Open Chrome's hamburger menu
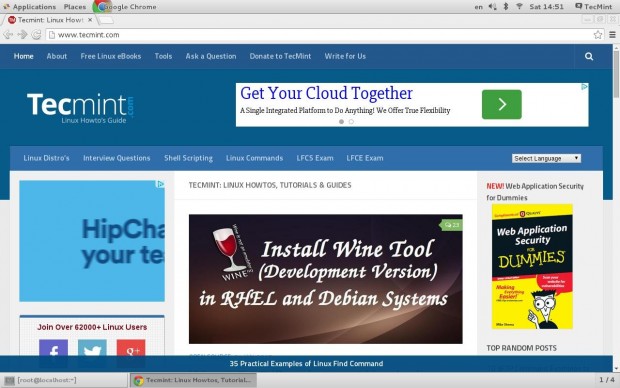Viewport: 620px width, 388px height. pos(612,35)
